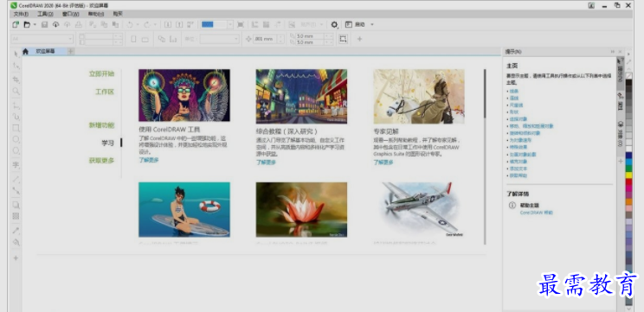This screenshot has height=312, width=644.
Task: Select the Transparency checker tool
Action: pyautogui.click(x=16, y=216)
